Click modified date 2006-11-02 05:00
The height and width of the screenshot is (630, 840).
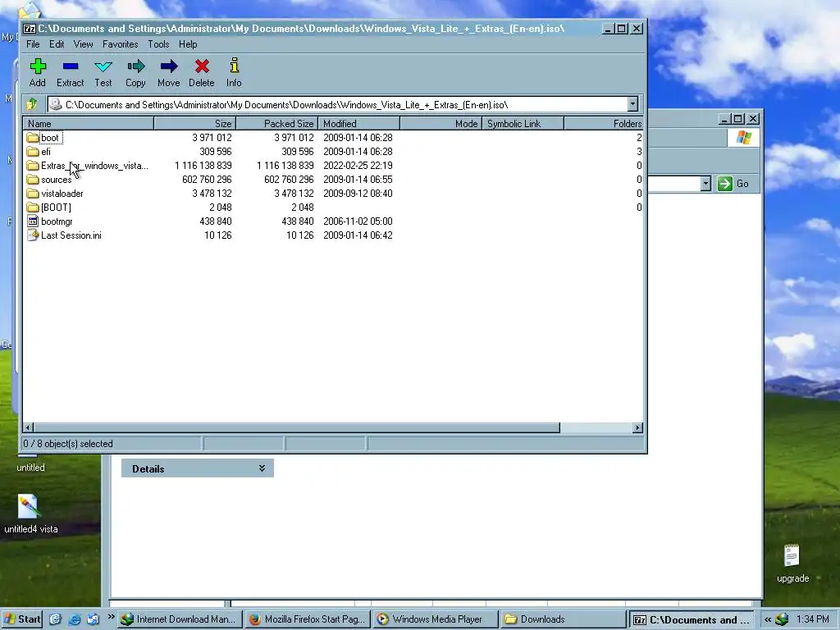358,221
